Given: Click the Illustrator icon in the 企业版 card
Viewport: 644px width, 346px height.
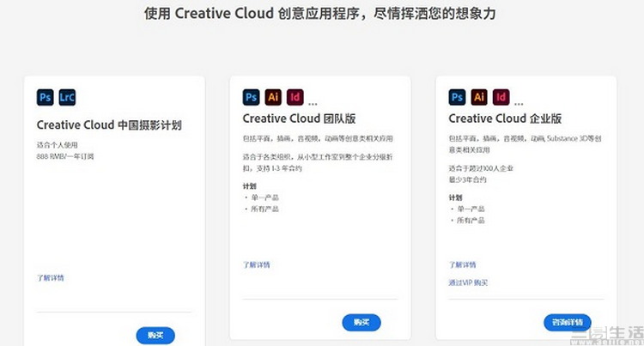Looking at the screenshot, I should coord(479,97).
